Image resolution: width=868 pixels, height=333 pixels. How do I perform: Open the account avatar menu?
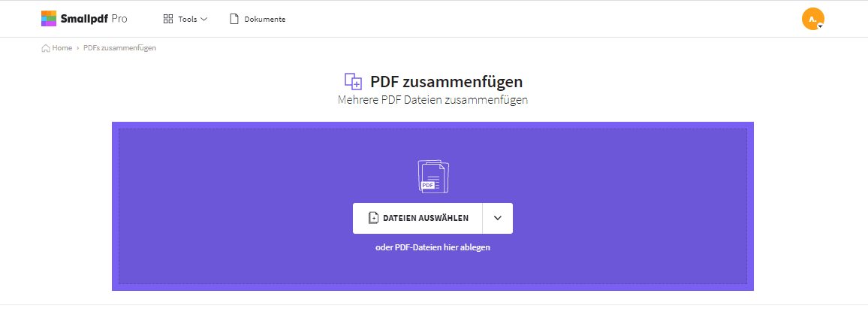812,19
